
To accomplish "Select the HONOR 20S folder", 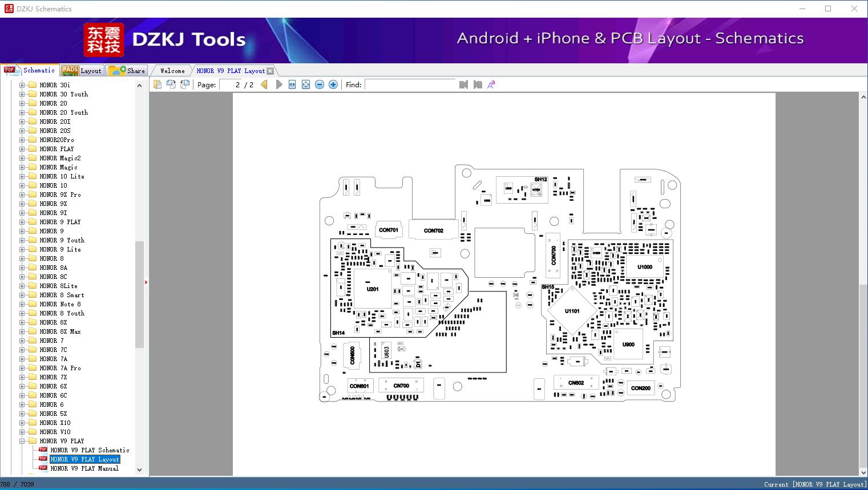I will [x=55, y=131].
